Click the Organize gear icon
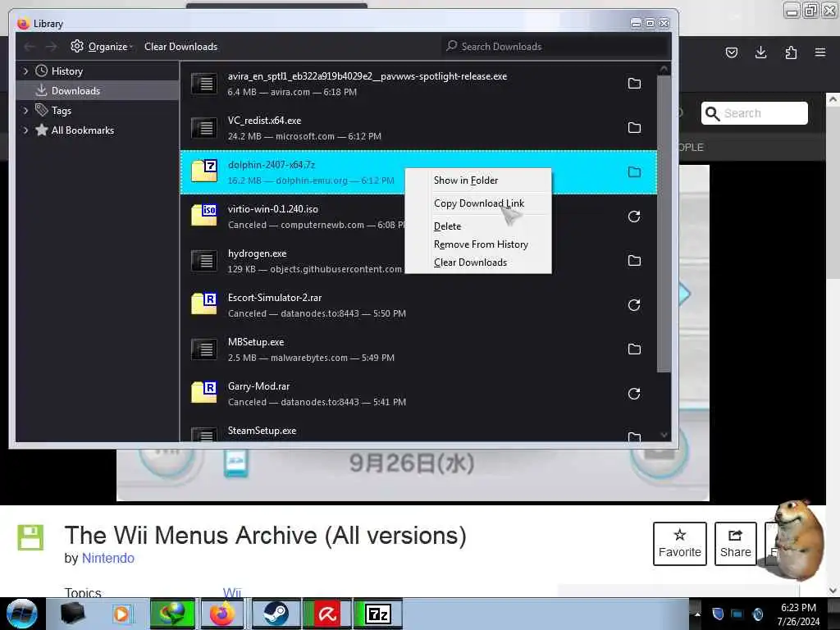The width and height of the screenshot is (840, 630). 77,46
